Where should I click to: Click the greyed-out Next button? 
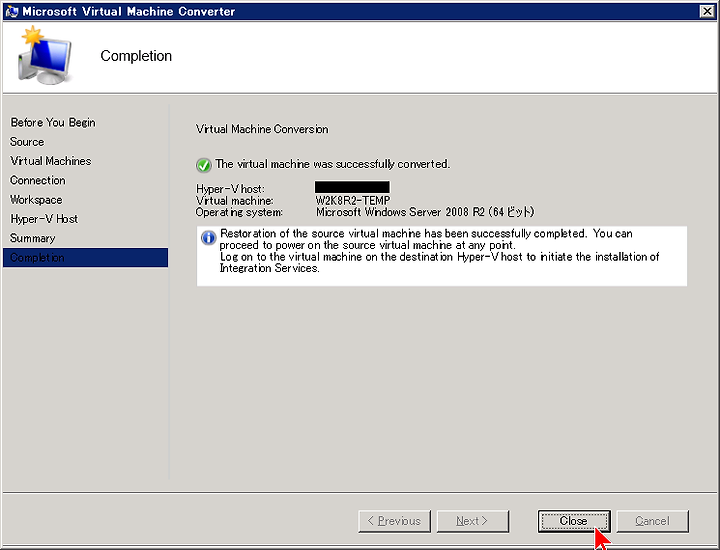473,521
